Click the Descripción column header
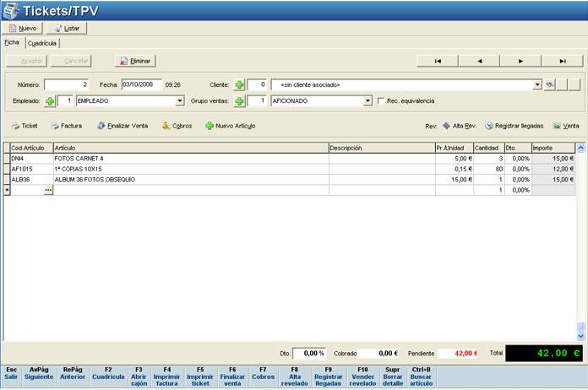This screenshot has width=588, height=390. pos(382,148)
